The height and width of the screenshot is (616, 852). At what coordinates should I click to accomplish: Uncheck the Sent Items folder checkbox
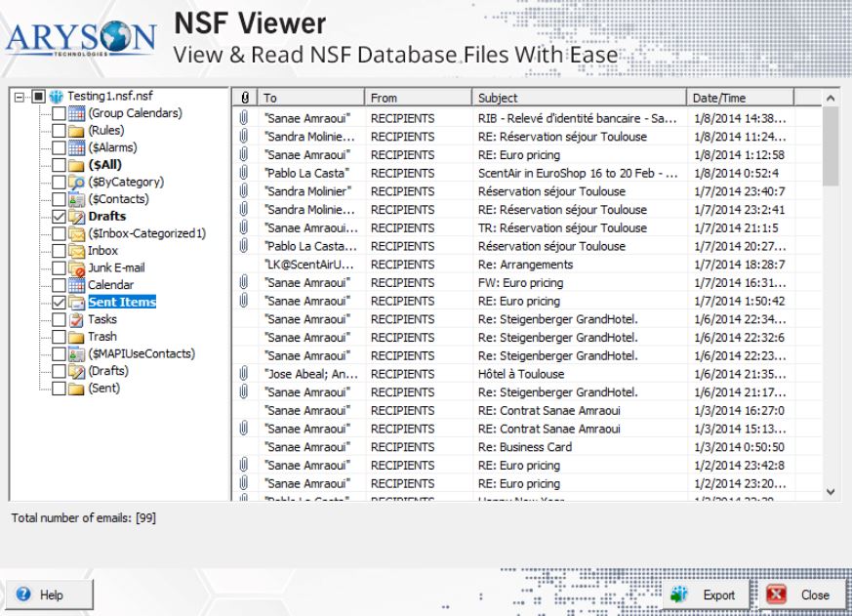59,303
